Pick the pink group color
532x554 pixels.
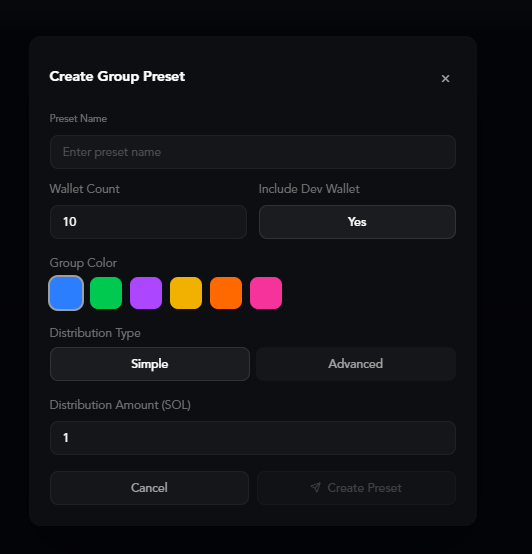coord(266,293)
